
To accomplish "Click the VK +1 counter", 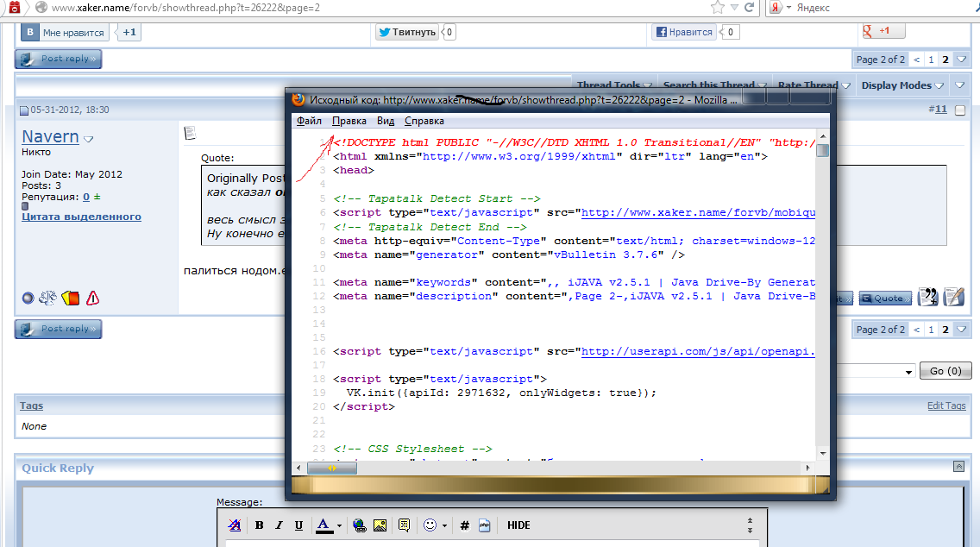I will click(129, 32).
